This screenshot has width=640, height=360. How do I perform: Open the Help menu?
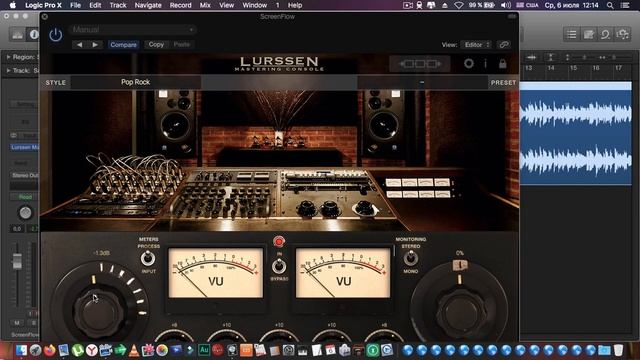point(295,5)
